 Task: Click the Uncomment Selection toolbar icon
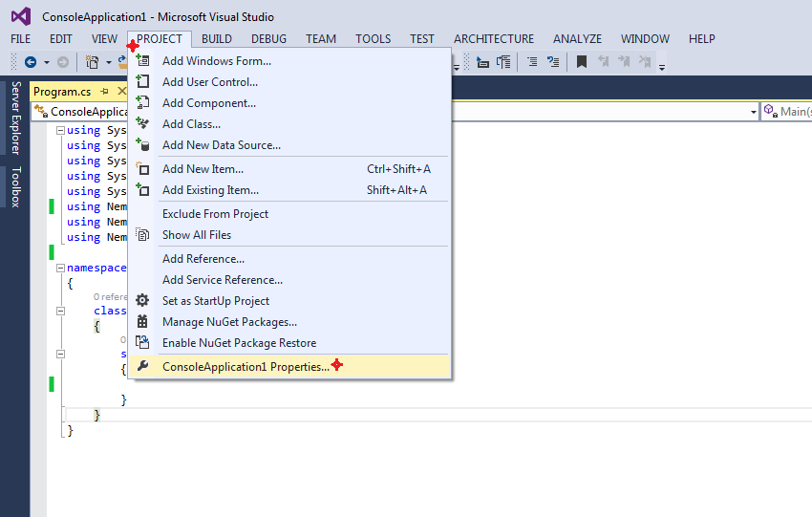(x=553, y=62)
